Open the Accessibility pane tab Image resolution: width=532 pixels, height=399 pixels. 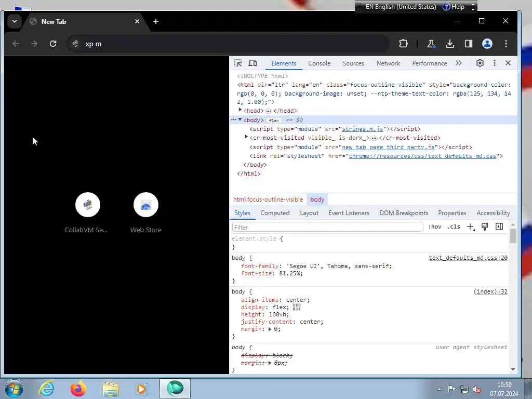pyautogui.click(x=493, y=212)
